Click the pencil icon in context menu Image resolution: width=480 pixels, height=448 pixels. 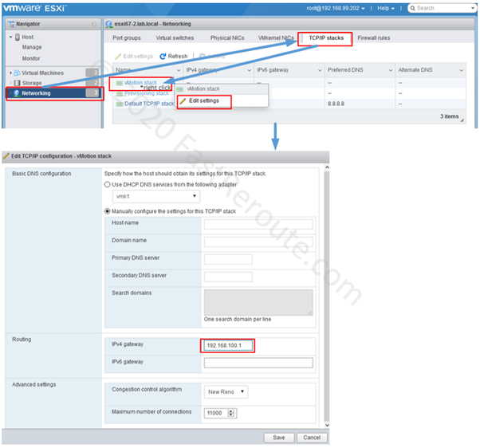183,101
